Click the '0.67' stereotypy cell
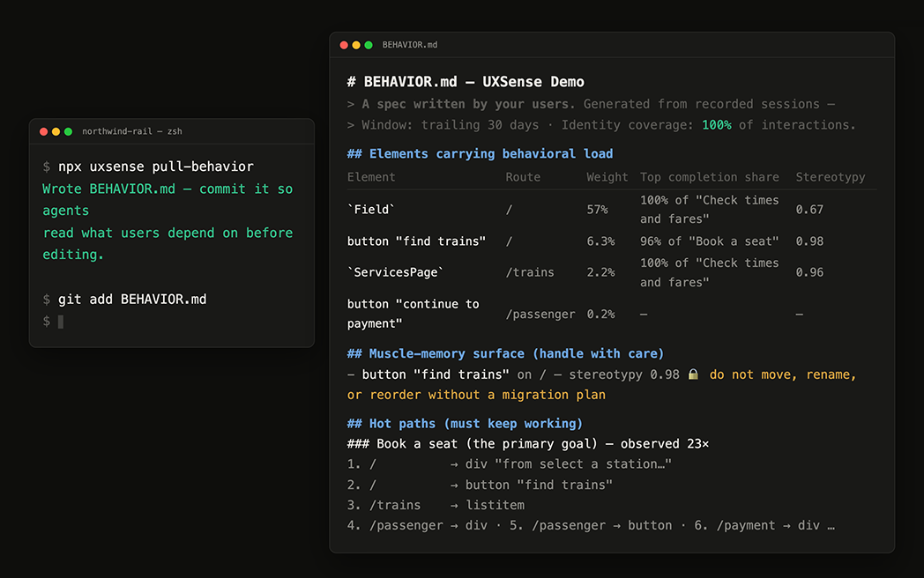Image resolution: width=924 pixels, height=578 pixels. 809,210
